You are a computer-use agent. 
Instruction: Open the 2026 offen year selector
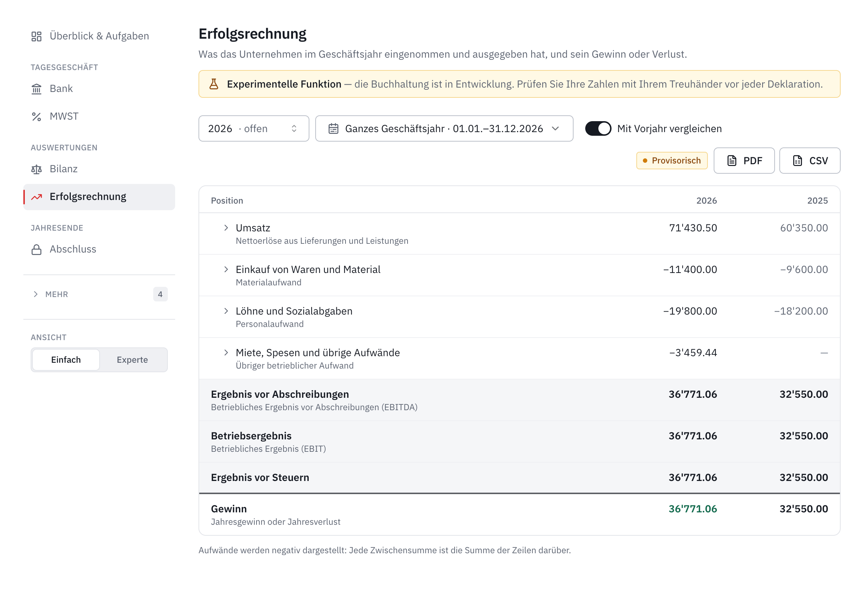pos(254,128)
